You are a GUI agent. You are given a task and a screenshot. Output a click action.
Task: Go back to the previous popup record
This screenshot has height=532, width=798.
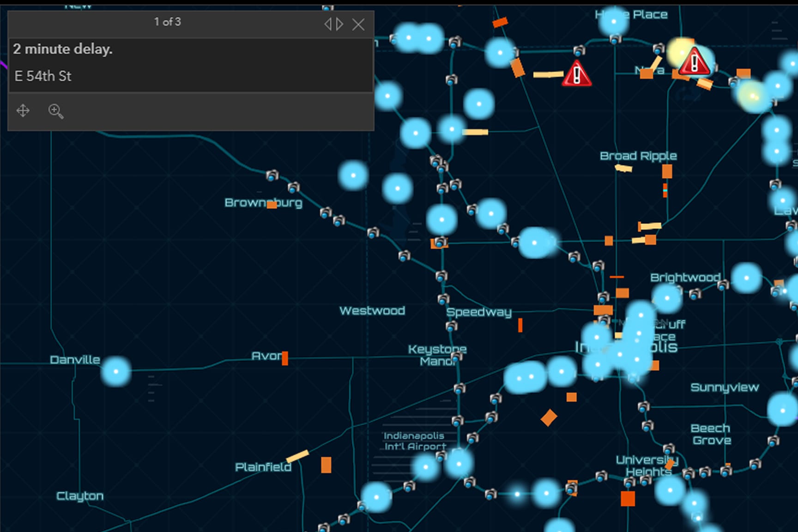click(329, 24)
